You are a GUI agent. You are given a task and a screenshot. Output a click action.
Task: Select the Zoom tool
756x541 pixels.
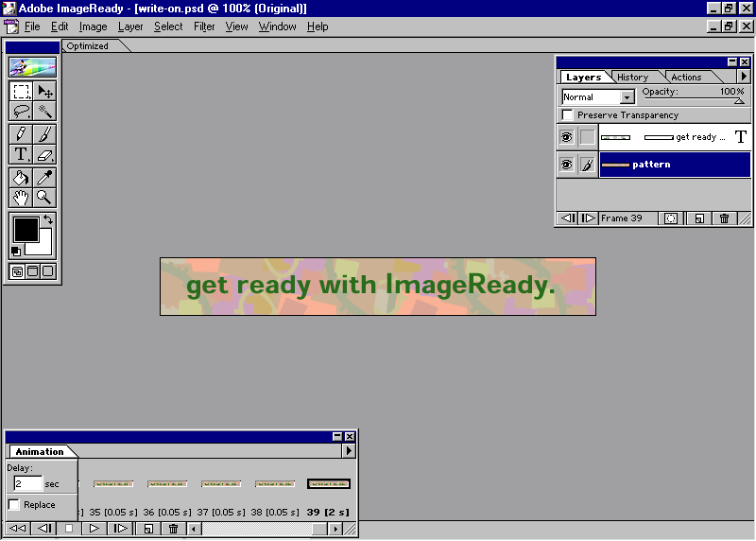[44, 198]
